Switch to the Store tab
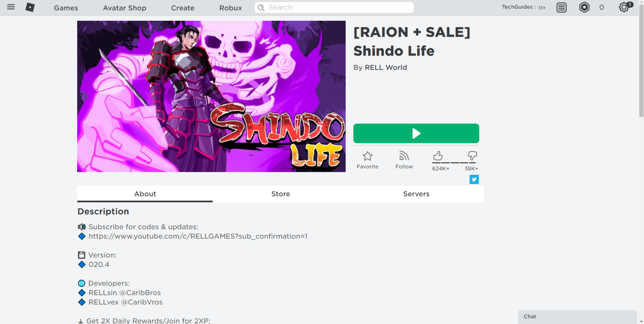The width and height of the screenshot is (644, 324). click(x=281, y=194)
